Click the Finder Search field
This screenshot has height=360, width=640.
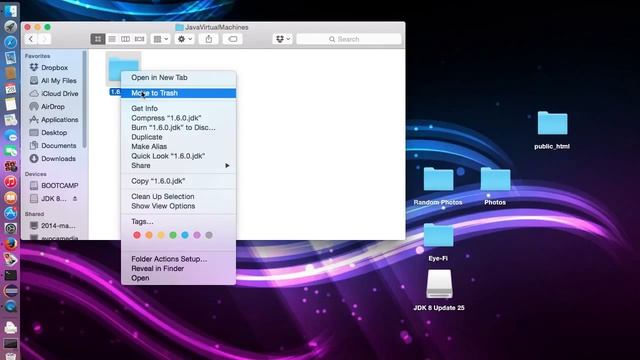349,39
